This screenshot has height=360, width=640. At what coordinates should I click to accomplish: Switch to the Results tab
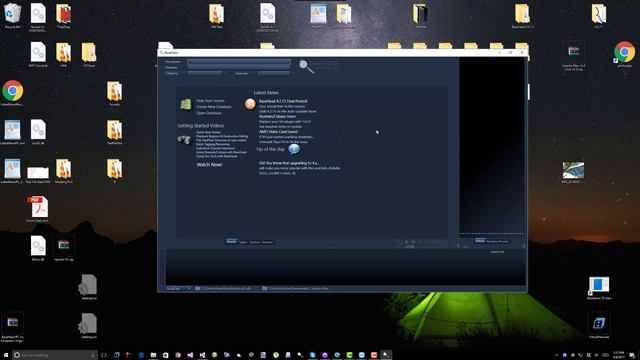[231, 242]
